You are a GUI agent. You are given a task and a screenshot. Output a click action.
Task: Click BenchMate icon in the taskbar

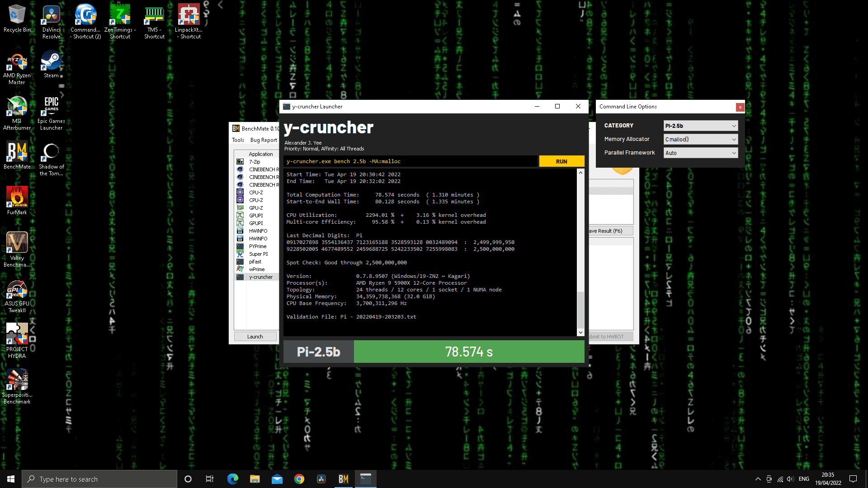(344, 479)
